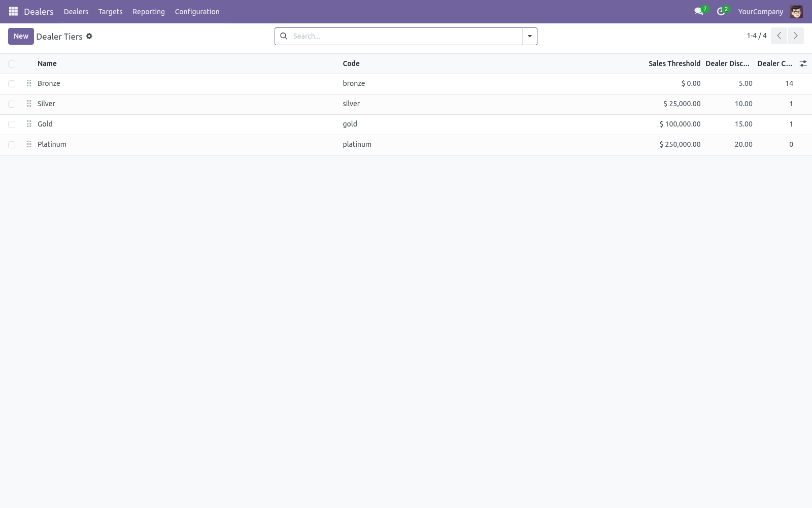Click the drag handle on Silver row
This screenshot has height=508, width=812.
[x=29, y=104]
